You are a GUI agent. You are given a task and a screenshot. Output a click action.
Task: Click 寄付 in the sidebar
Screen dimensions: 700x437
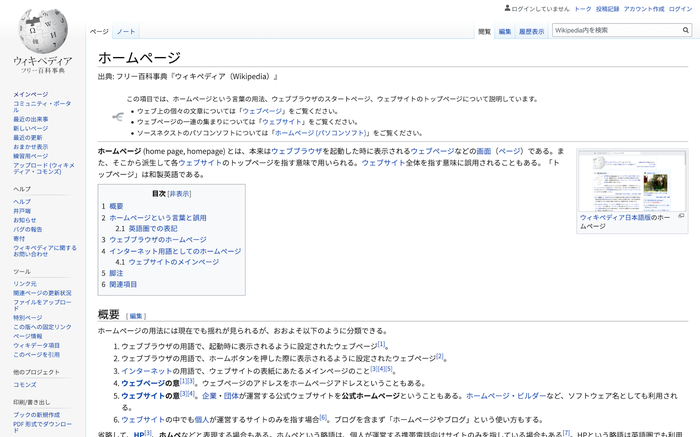pos(19,238)
